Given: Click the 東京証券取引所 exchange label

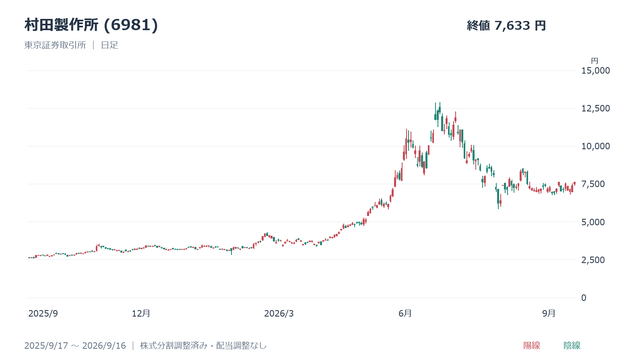Looking at the screenshot, I should 55,45.
